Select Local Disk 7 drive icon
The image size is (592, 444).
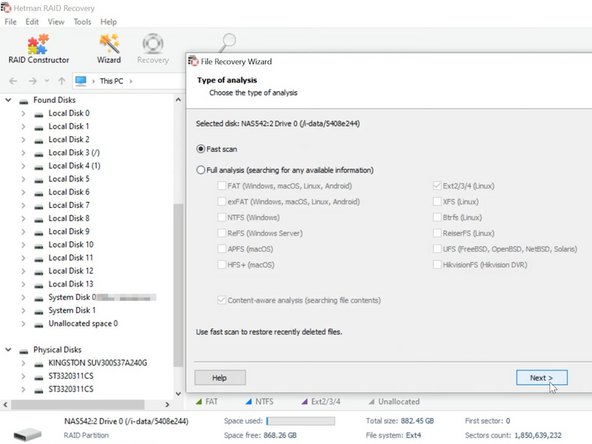click(39, 207)
